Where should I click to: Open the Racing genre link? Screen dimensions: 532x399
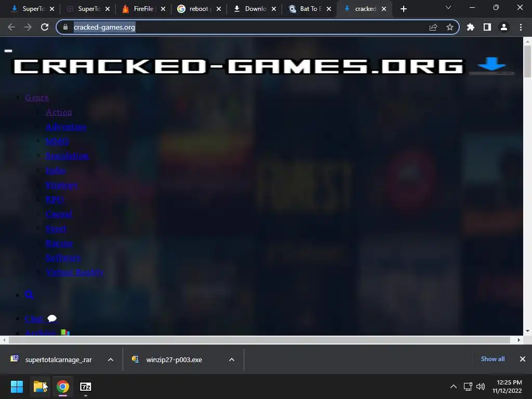coord(59,243)
